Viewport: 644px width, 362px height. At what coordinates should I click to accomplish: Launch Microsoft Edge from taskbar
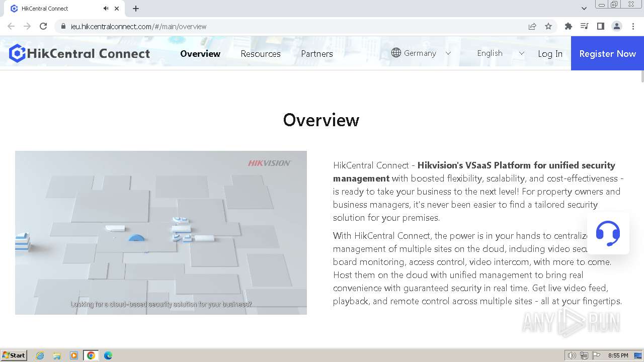pos(108,355)
